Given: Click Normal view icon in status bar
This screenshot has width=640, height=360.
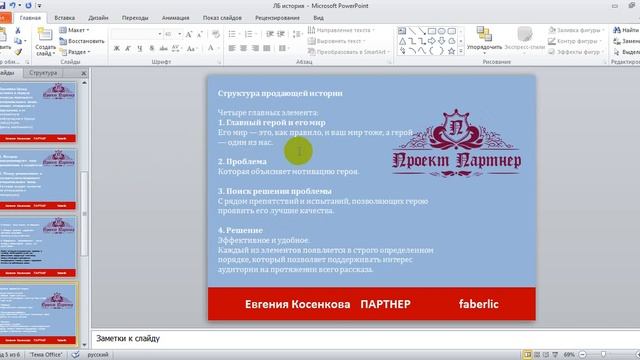Looking at the screenshot, I should point(527,355).
